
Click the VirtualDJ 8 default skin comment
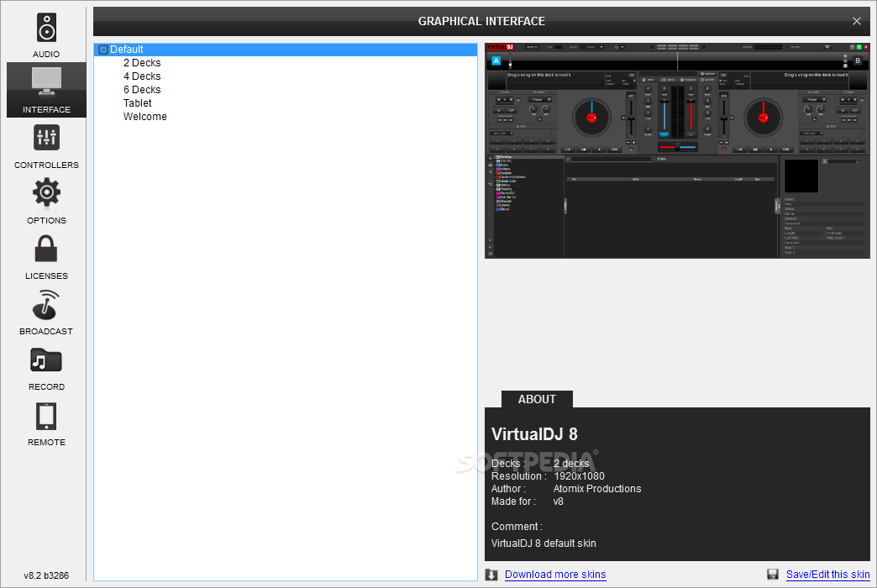coord(544,543)
